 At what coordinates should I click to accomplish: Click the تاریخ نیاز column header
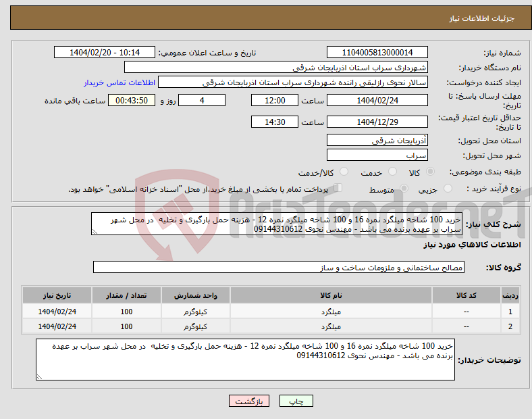tap(57, 295)
